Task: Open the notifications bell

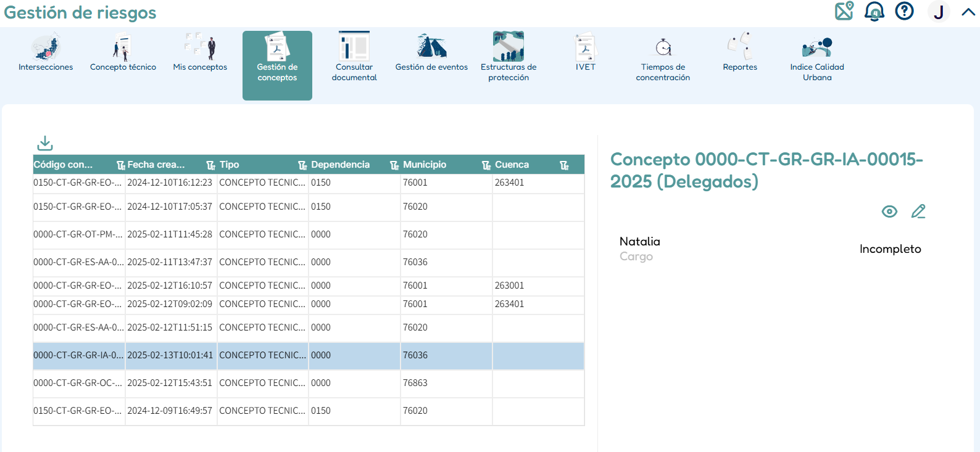Action: [x=874, y=11]
